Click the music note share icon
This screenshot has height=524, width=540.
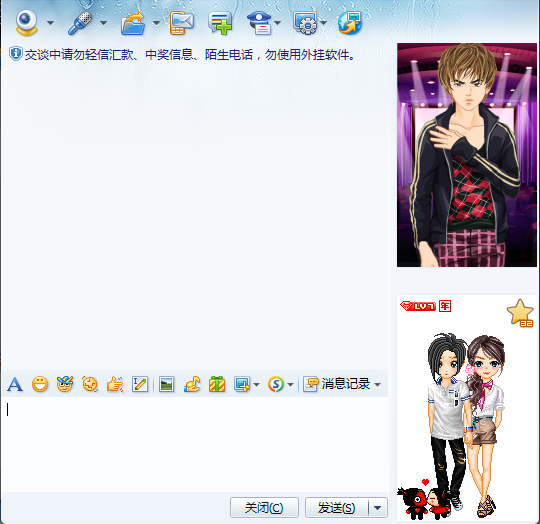tap(192, 384)
